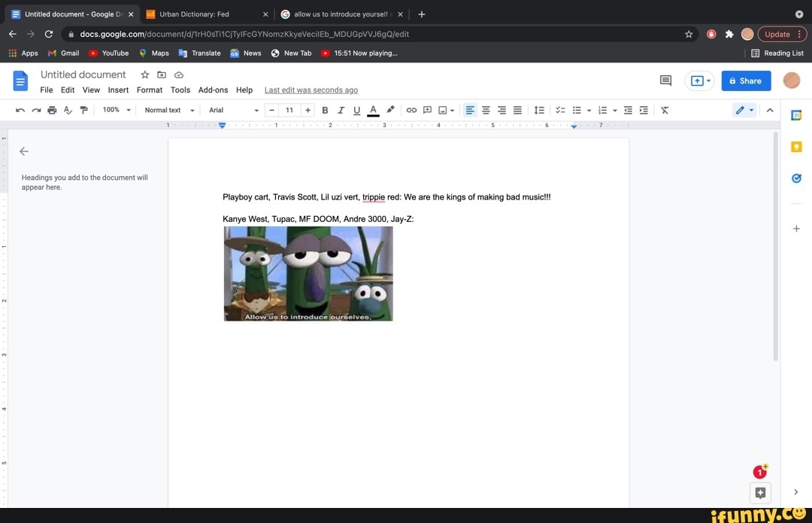Open the Insert menu
Screen dimensions: 812x523
click(118, 90)
